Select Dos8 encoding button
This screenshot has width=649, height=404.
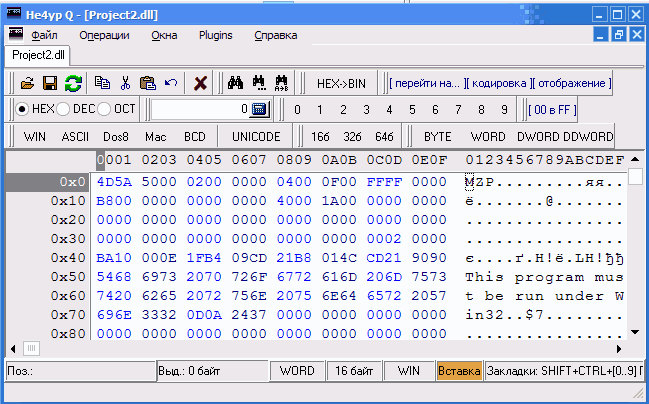point(116,137)
